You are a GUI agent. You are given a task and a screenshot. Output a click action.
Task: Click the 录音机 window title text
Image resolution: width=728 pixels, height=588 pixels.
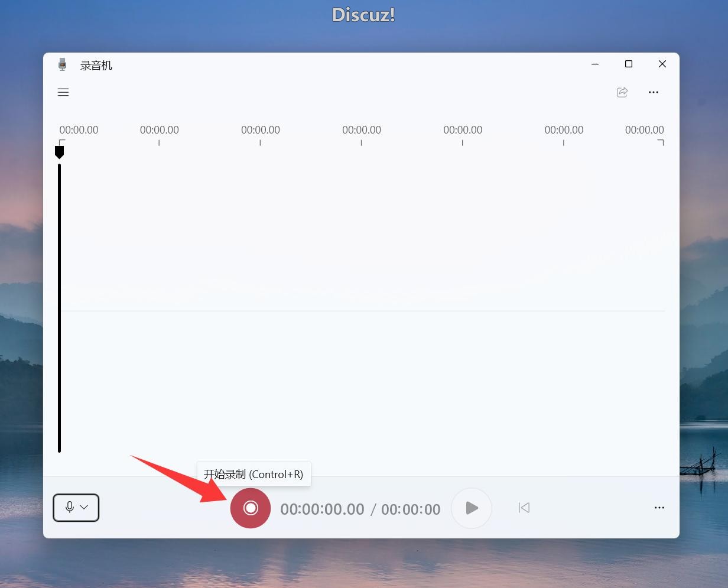pyautogui.click(x=96, y=66)
